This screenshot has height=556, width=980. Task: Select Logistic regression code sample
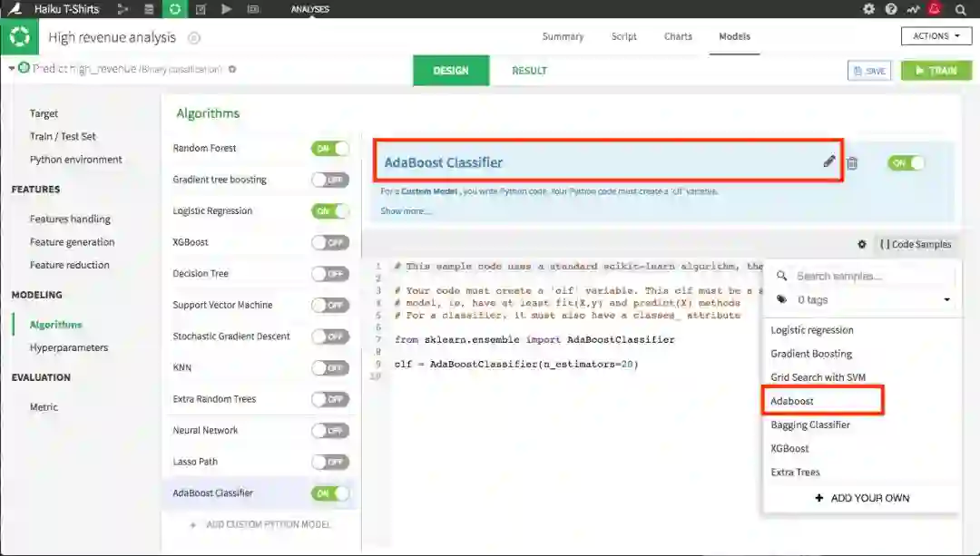tap(812, 330)
